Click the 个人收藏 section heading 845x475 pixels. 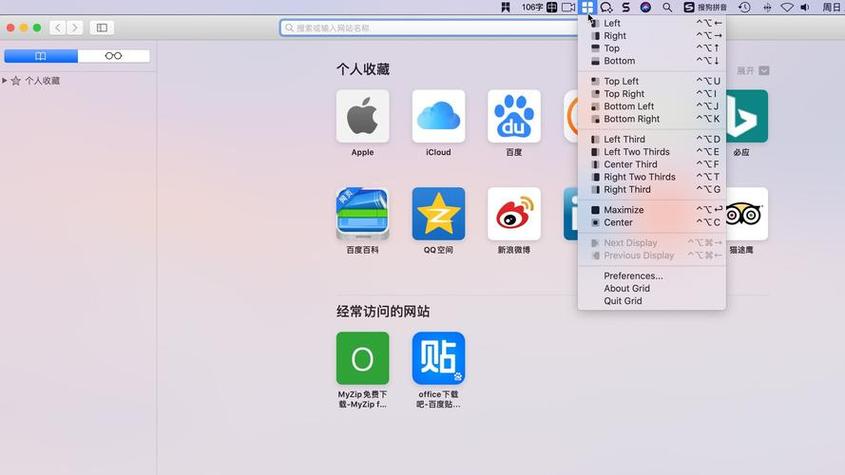coord(363,69)
